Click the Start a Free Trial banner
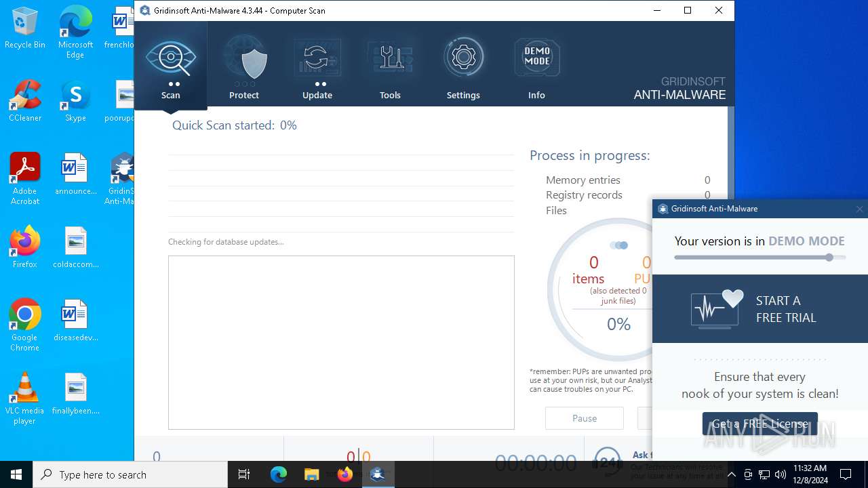868x488 pixels. click(x=760, y=309)
